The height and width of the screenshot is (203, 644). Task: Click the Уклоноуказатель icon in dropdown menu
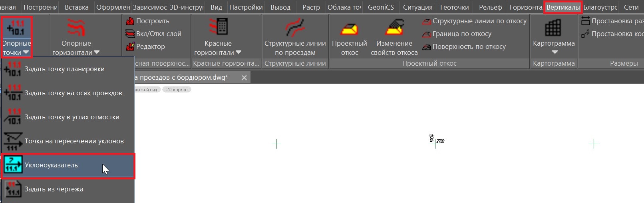13,165
